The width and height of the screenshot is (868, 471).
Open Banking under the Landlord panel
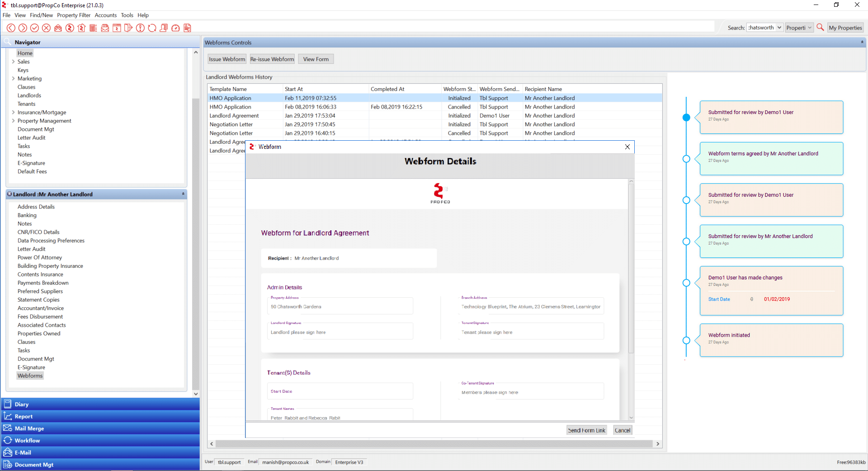pos(27,215)
